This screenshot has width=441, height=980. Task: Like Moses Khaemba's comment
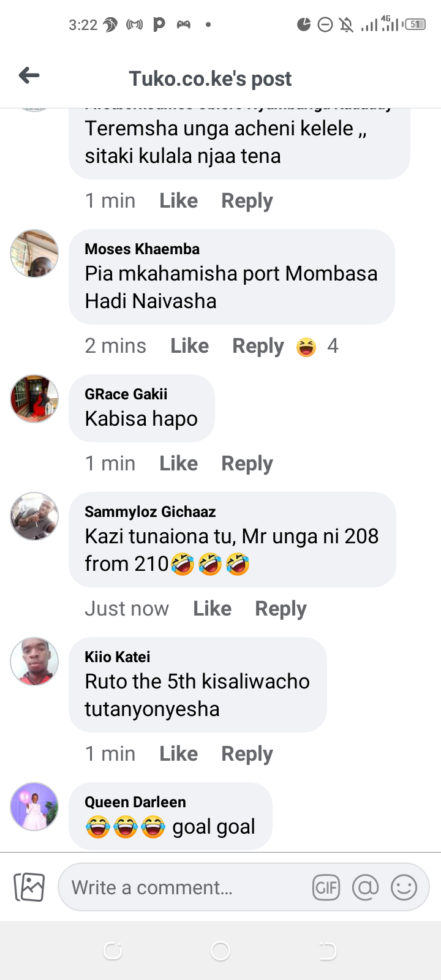189,346
